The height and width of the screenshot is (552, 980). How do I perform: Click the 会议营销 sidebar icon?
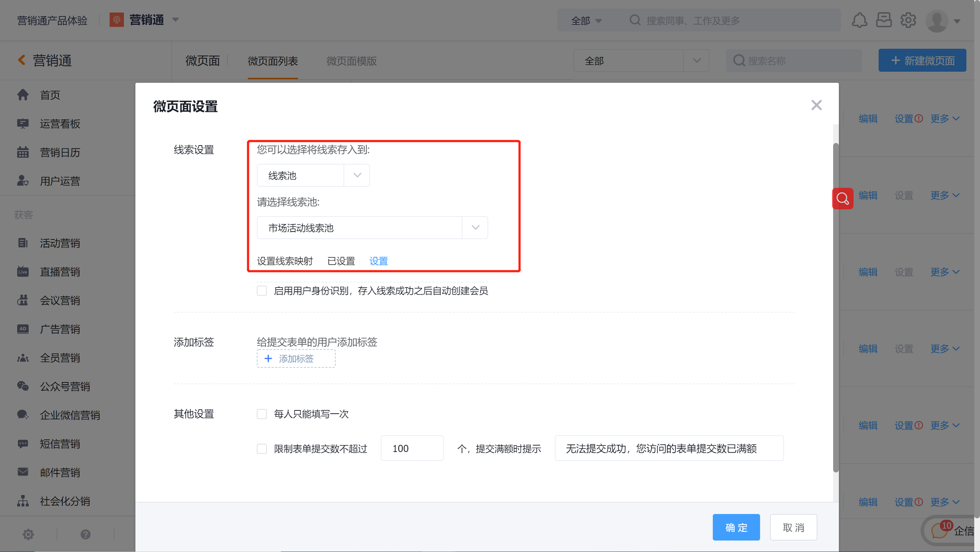pos(23,300)
